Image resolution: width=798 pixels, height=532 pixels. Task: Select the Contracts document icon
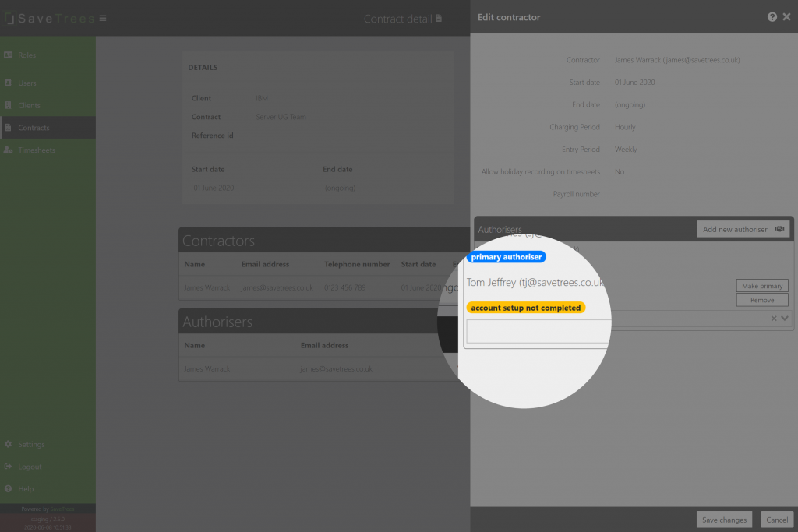(x=8, y=128)
